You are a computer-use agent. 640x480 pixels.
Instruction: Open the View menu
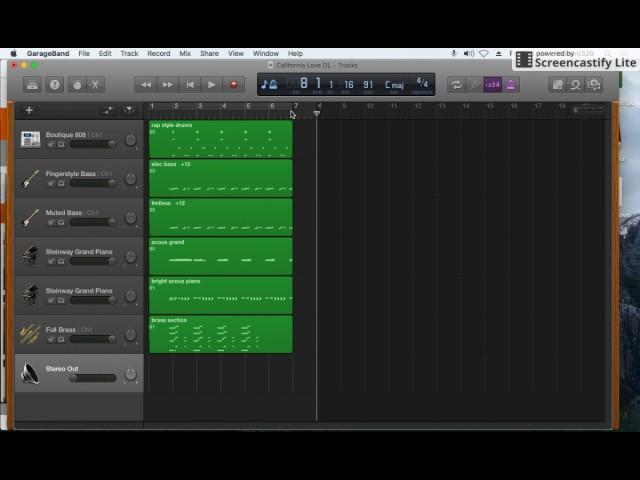pyautogui.click(x=236, y=53)
